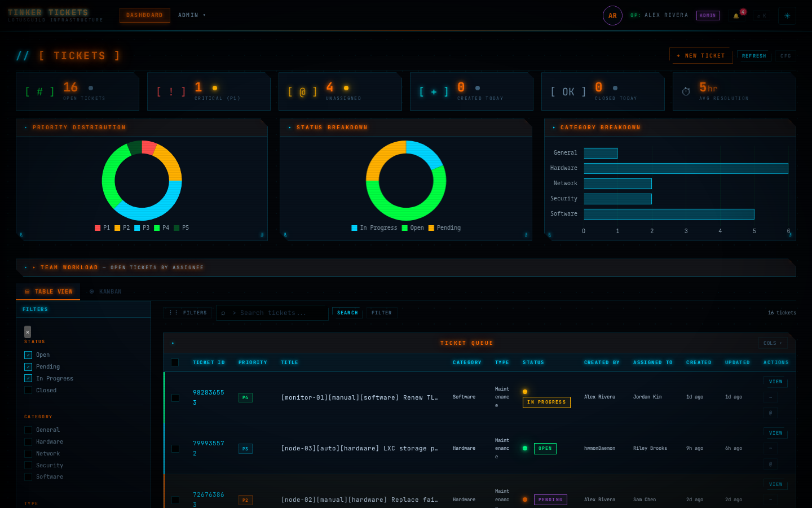The image size is (812, 508).
Task: Click the Priority Distribution resize corner icon
Action: pyautogui.click(x=262, y=235)
